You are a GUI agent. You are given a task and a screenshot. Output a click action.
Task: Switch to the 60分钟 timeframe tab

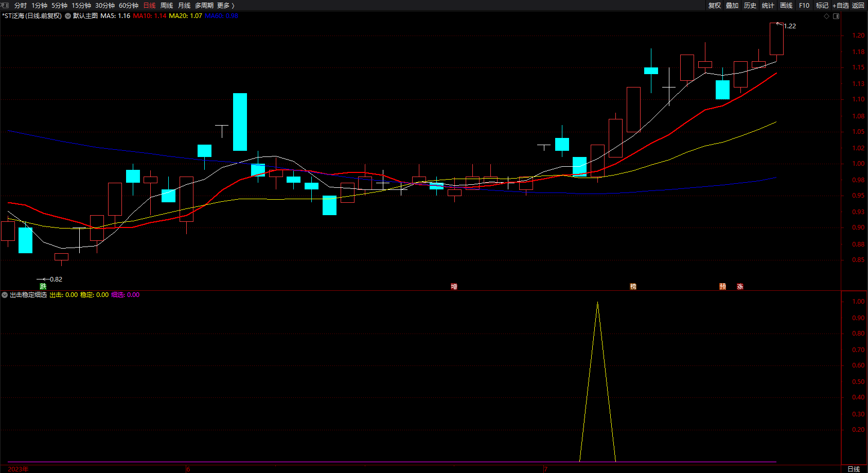coord(129,5)
